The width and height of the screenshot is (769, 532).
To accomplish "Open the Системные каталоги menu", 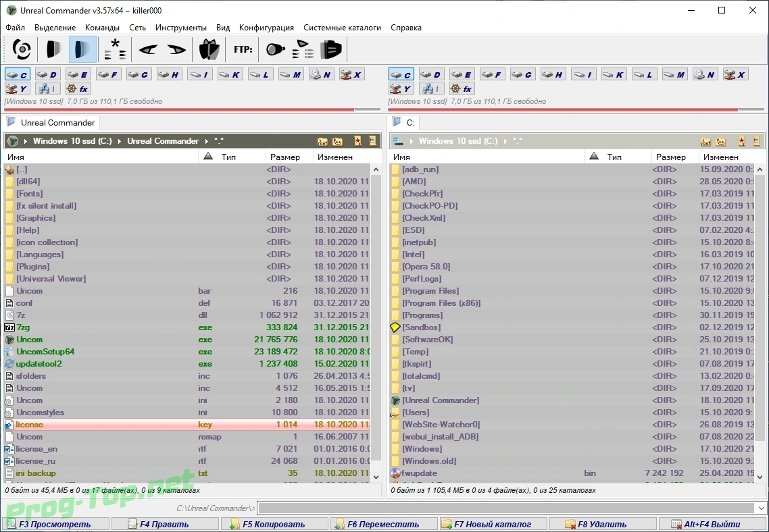I will 342,28.
